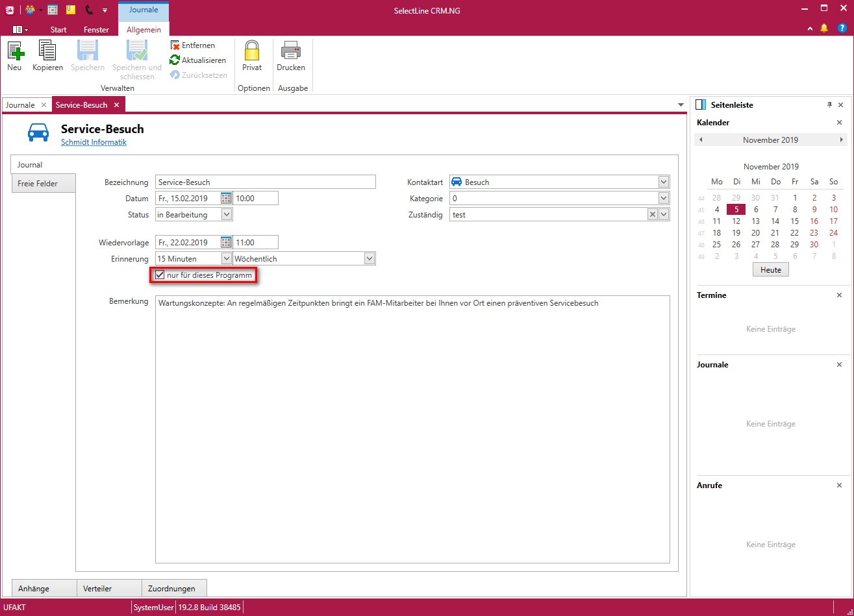Open the document tab list dropdown arrow
The height and width of the screenshot is (616, 854).
(x=681, y=105)
